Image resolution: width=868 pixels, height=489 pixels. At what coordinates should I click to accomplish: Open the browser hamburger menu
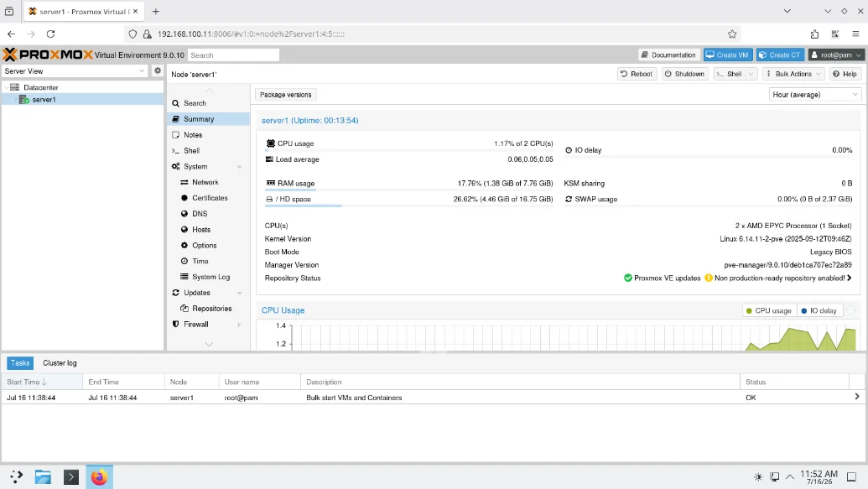[855, 34]
